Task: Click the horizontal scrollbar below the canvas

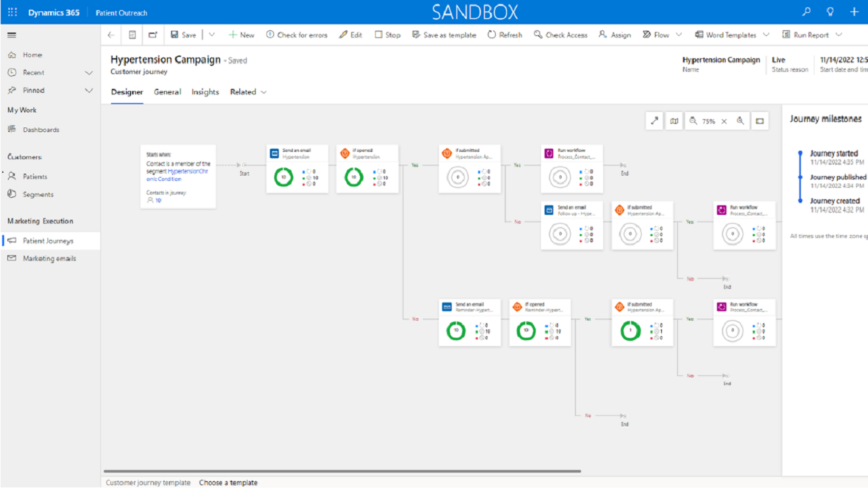Action: tap(342, 471)
